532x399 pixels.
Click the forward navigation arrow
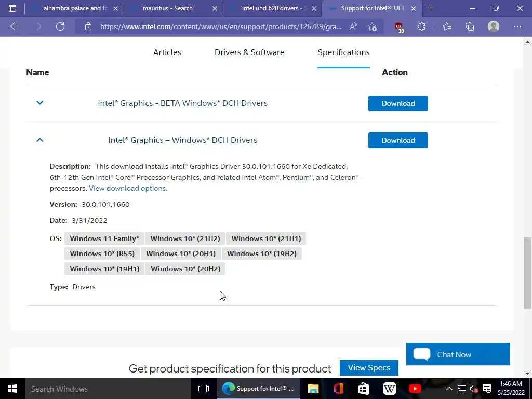pos(37,26)
